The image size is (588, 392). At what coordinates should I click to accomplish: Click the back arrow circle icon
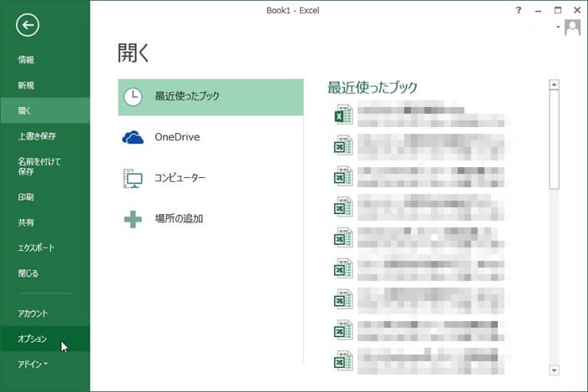28,25
